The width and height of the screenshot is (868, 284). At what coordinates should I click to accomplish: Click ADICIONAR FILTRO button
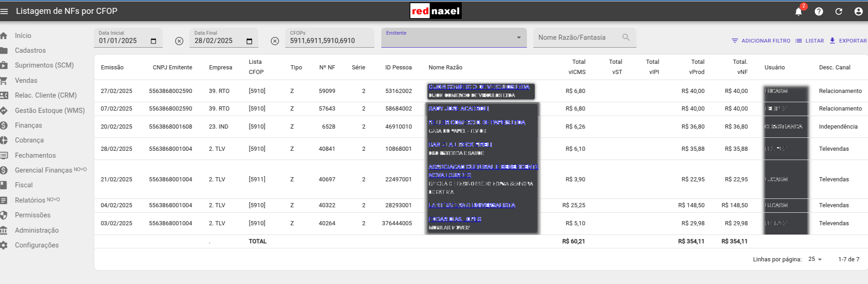click(761, 41)
